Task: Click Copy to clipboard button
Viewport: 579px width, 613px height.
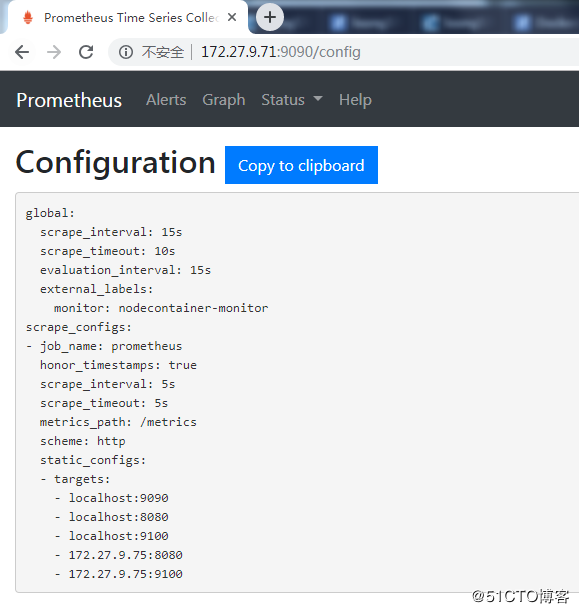Action: pyautogui.click(x=301, y=165)
